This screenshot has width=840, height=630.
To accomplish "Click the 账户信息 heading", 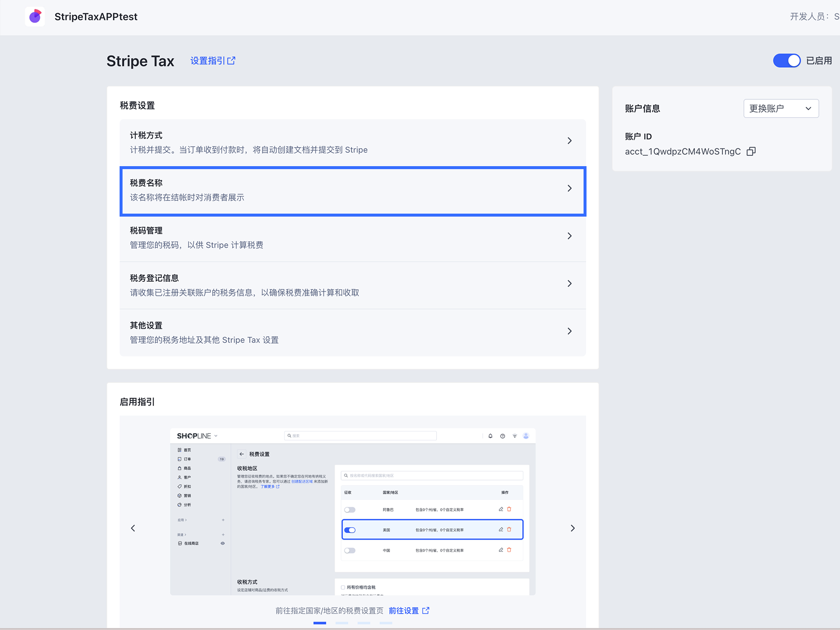I will point(642,109).
